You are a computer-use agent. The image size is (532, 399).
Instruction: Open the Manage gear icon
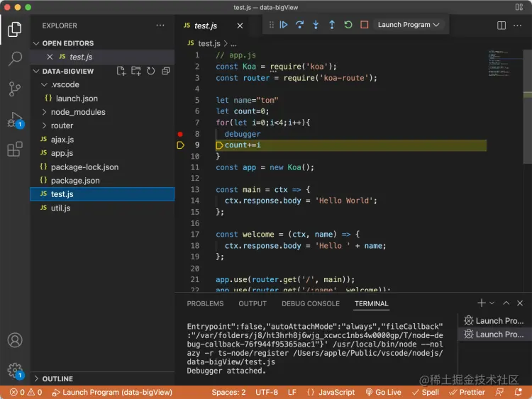point(15,371)
